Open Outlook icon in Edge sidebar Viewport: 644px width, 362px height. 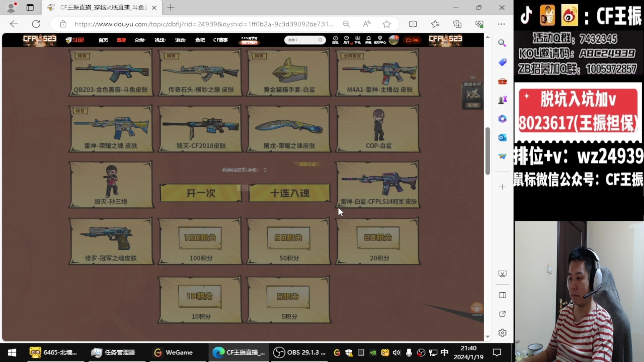click(x=502, y=138)
